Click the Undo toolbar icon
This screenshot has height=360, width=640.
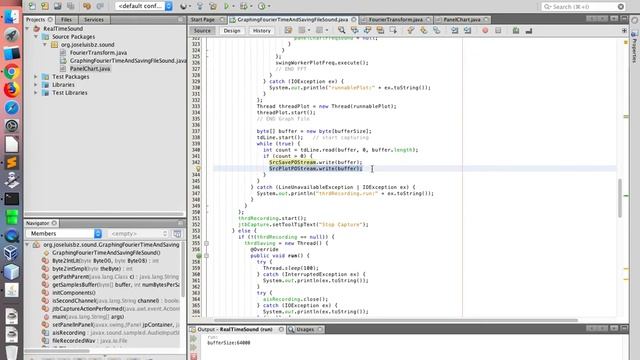tap(87, 6)
